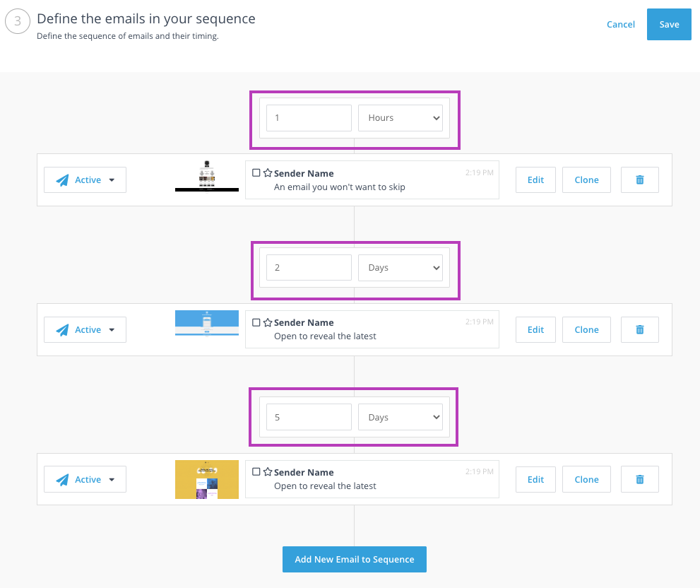The width and height of the screenshot is (700, 588).
Task: Clone the first sequence email
Action: click(x=586, y=180)
